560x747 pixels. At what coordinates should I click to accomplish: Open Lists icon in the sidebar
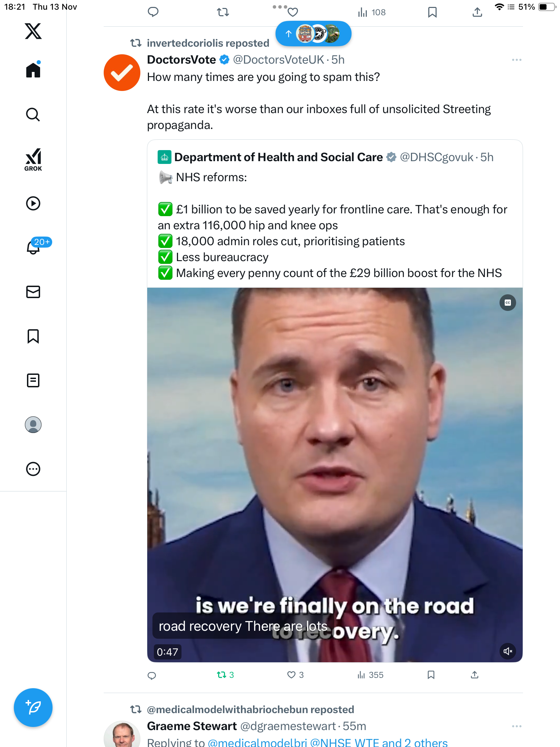(x=33, y=380)
